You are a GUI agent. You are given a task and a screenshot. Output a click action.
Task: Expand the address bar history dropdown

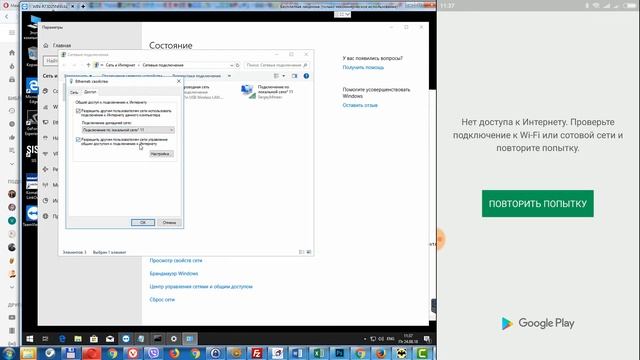[x=231, y=65]
